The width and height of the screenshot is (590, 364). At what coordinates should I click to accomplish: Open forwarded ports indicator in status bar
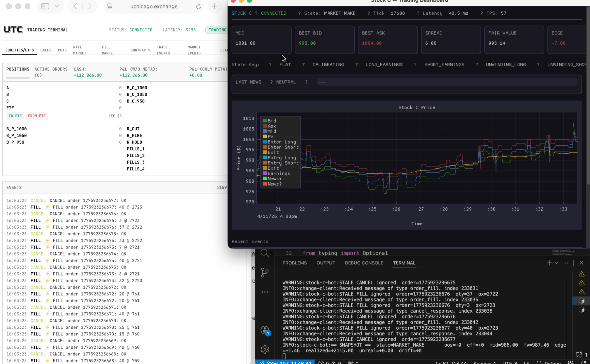[353, 362]
